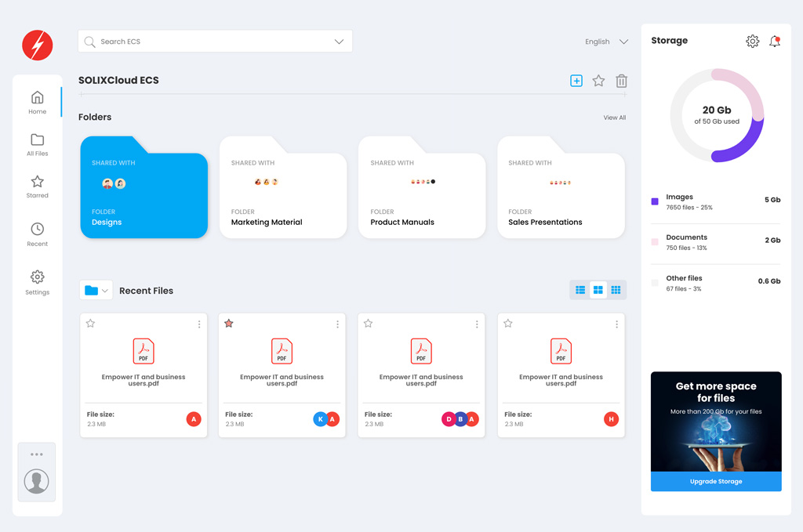
Task: Star the PDF file shared with H
Action: point(508,324)
